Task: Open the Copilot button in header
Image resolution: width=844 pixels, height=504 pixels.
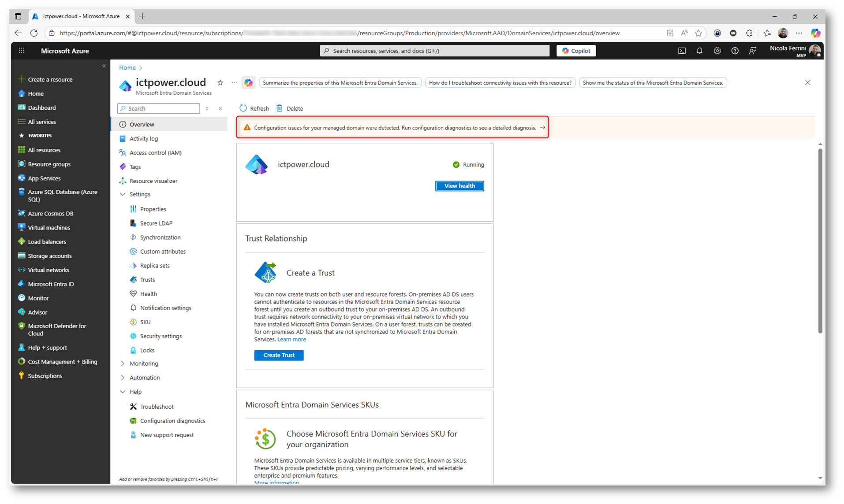Action: click(x=576, y=51)
